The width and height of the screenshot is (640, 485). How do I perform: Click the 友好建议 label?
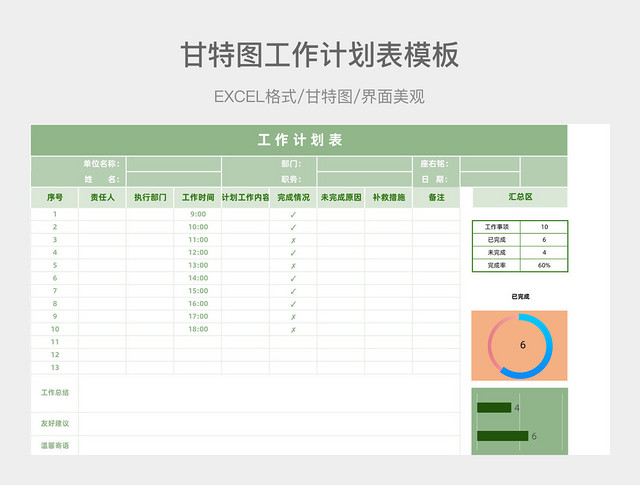[55, 423]
